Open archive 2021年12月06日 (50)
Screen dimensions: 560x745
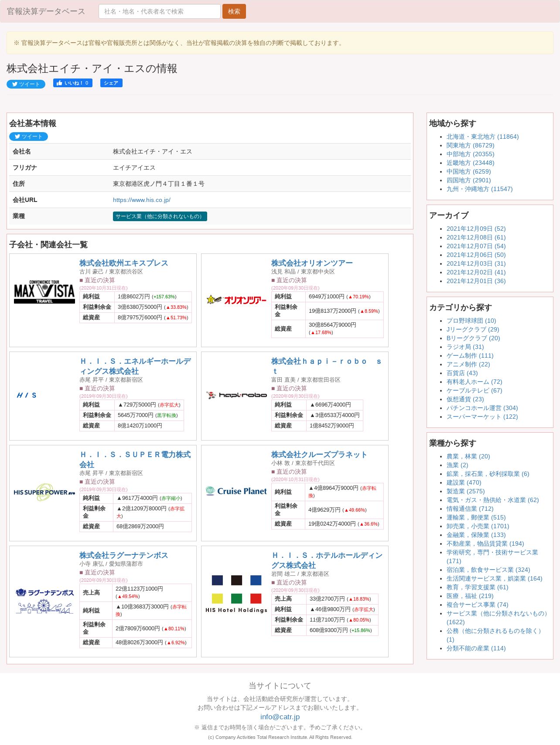[x=476, y=255]
